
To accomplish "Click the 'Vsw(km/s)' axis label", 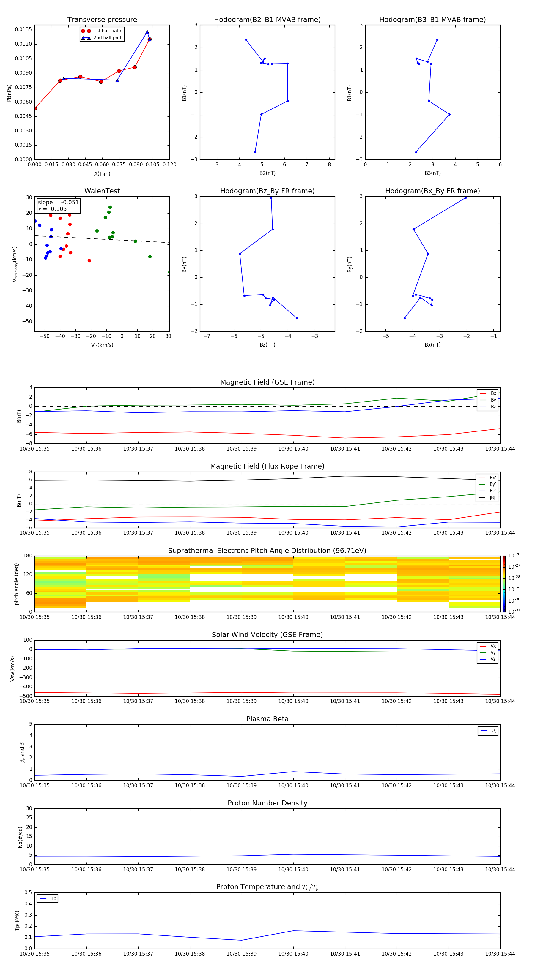I will tap(12, 668).
